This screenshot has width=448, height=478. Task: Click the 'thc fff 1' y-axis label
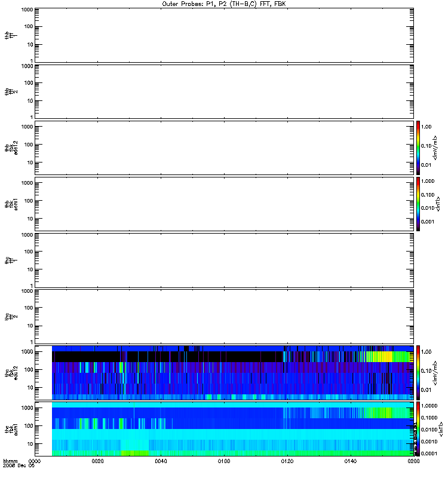tap(11, 261)
